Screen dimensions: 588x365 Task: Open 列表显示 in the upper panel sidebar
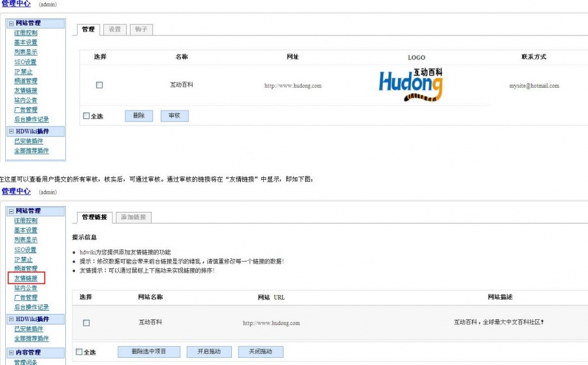pyautogui.click(x=26, y=52)
